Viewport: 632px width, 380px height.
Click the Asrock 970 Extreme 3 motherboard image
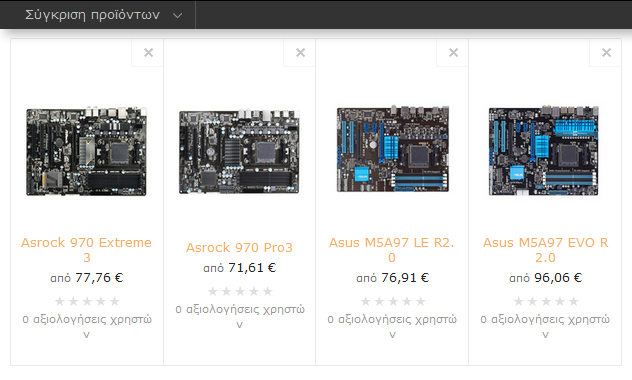coord(86,151)
